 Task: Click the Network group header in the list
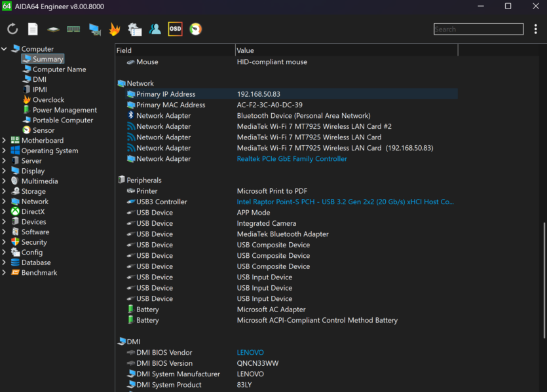click(136, 83)
